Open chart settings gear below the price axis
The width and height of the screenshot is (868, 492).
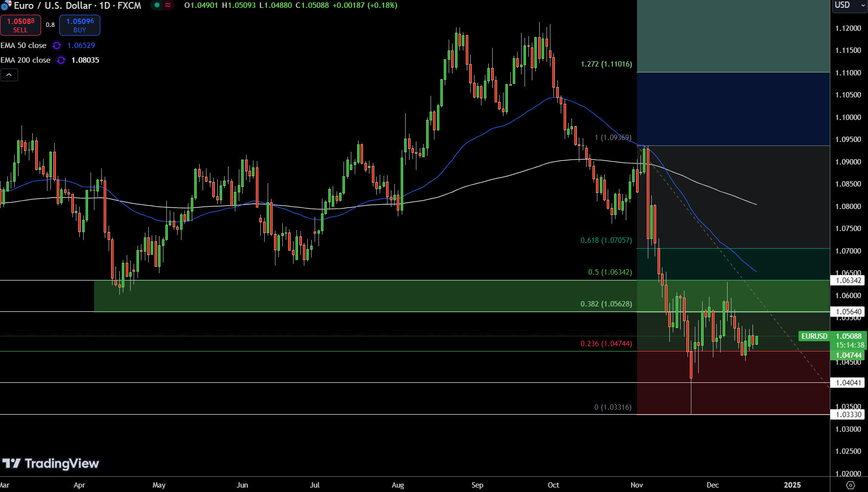tap(850, 485)
